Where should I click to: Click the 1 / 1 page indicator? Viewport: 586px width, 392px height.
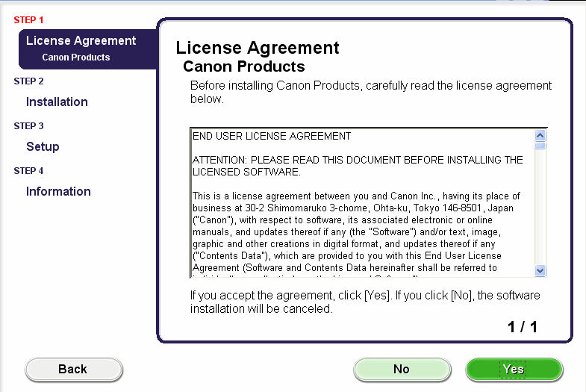523,327
